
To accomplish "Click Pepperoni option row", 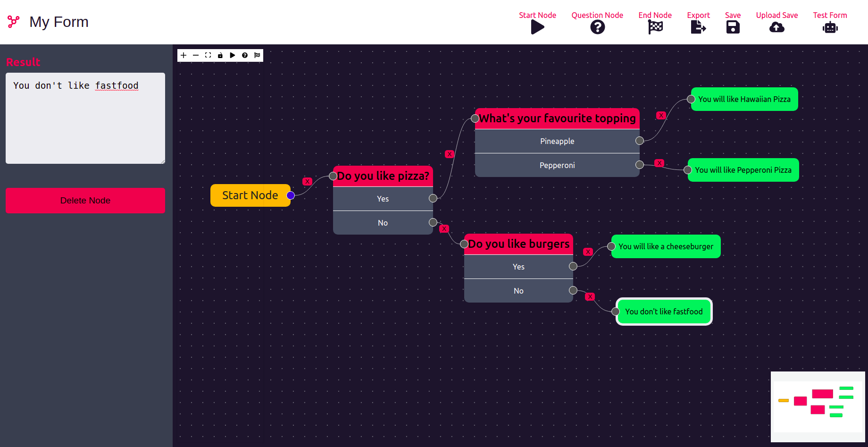I will click(557, 165).
